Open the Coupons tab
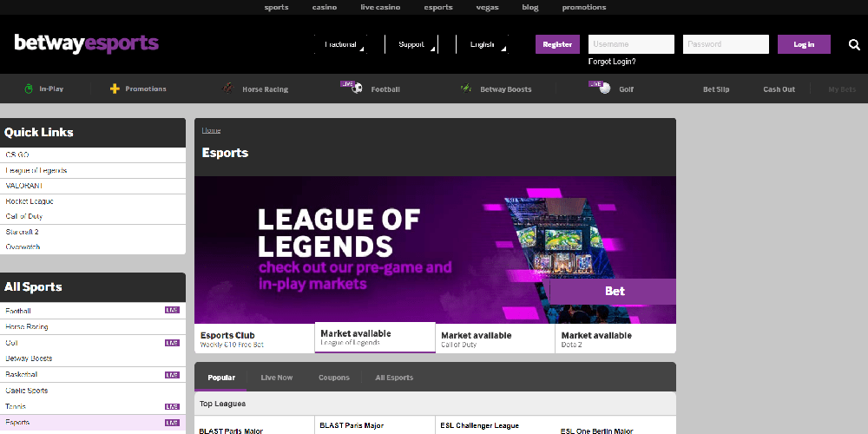The width and height of the screenshot is (868, 434). [334, 378]
